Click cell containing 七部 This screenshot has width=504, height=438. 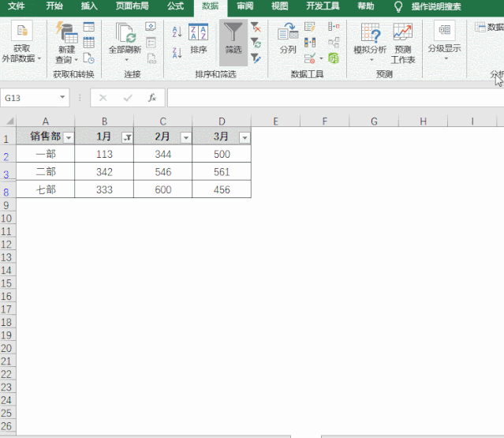point(45,189)
